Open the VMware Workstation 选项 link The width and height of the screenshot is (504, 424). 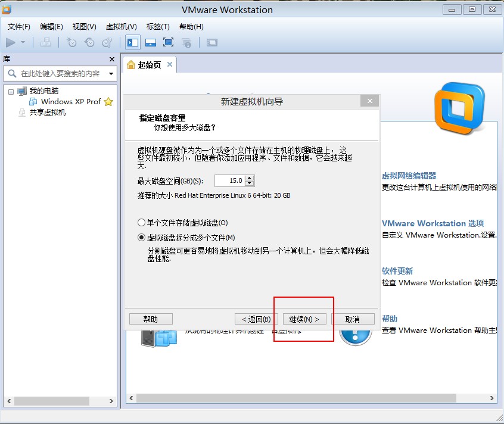point(433,223)
